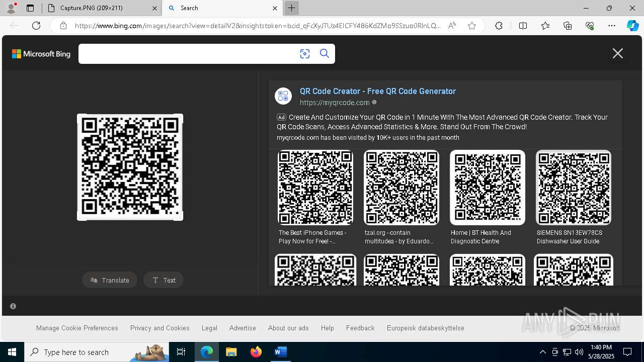Click the Bing URL address bar
644x362 pixels.
(258, 26)
